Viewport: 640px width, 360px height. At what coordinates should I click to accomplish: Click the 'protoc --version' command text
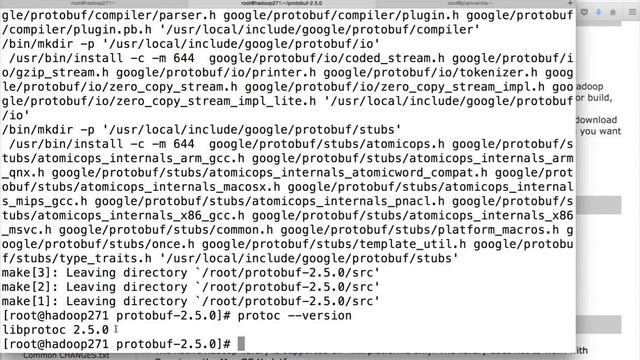[x=294, y=316]
